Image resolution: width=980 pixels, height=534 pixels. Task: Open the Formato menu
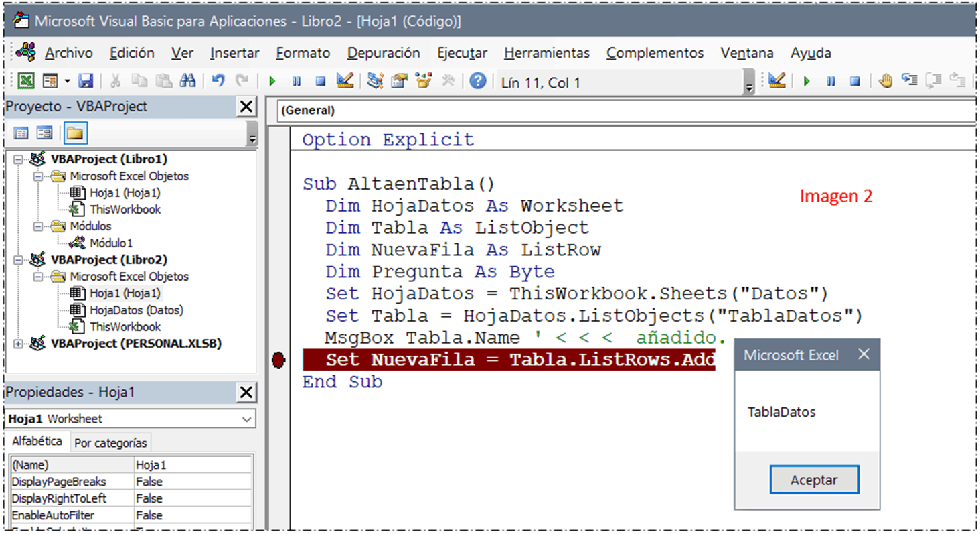(x=303, y=52)
